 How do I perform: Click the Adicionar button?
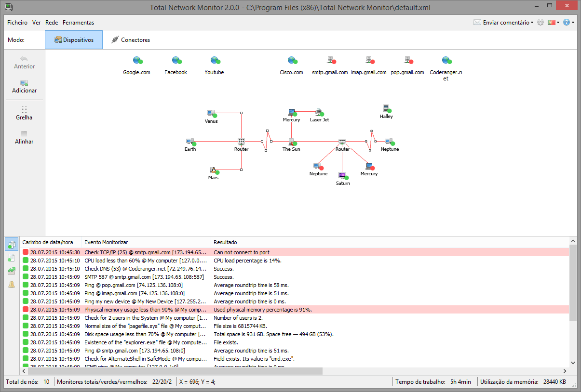coord(24,86)
